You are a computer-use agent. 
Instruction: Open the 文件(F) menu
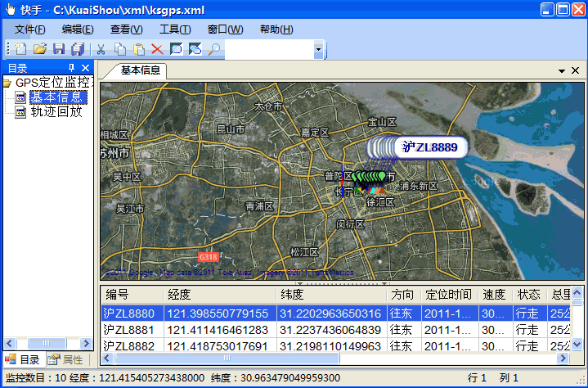[30, 29]
